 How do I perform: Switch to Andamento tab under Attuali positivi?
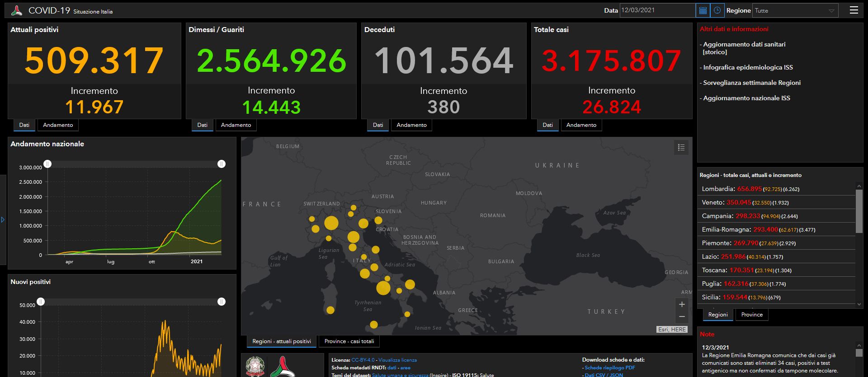pyautogui.click(x=58, y=125)
